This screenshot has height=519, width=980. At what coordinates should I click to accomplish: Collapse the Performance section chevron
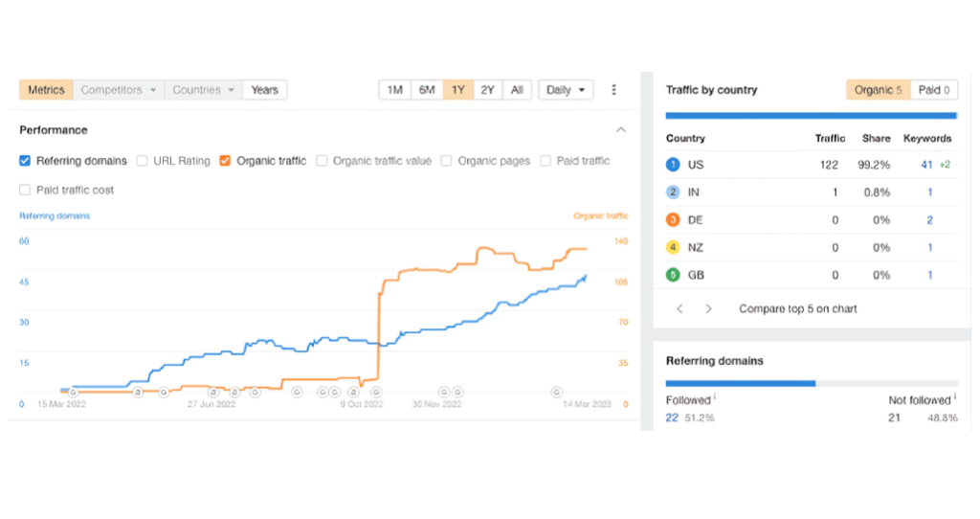[620, 130]
